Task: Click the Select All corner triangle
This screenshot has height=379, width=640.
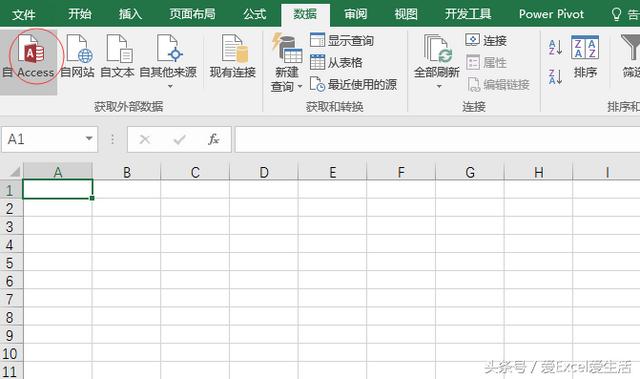Action: (15, 171)
